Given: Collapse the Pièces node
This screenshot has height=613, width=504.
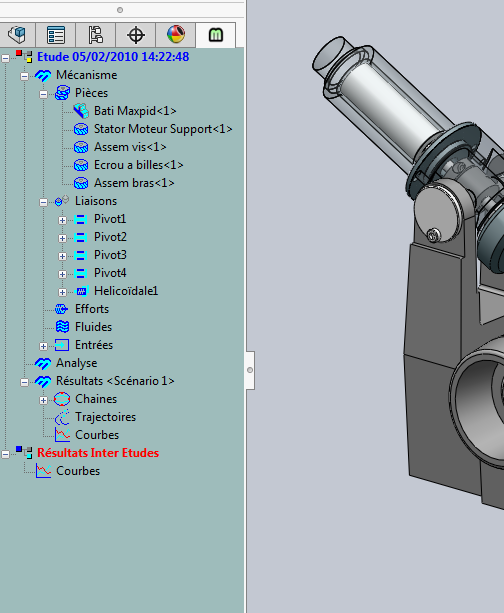Looking at the screenshot, I should (43, 94).
